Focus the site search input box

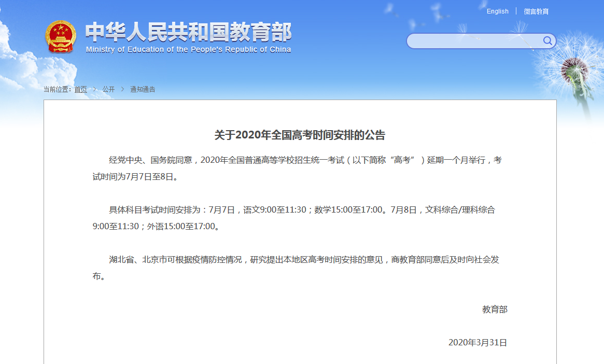click(x=474, y=41)
